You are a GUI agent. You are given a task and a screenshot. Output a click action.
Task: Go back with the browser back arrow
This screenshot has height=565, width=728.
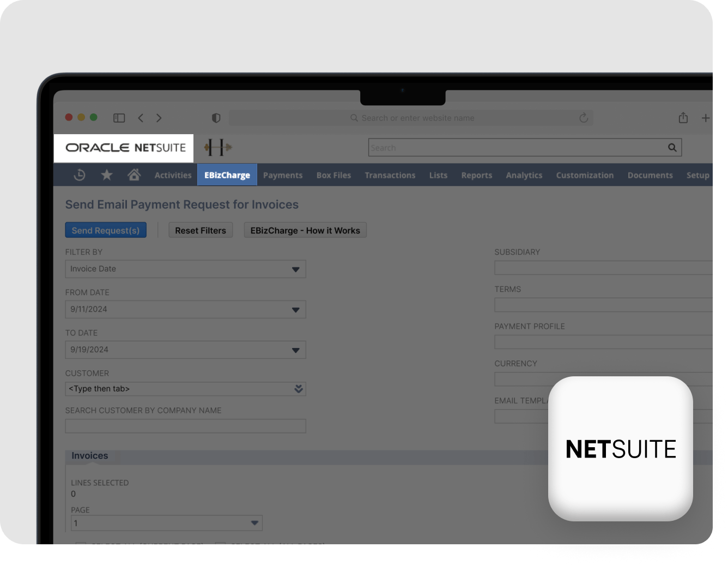click(141, 118)
